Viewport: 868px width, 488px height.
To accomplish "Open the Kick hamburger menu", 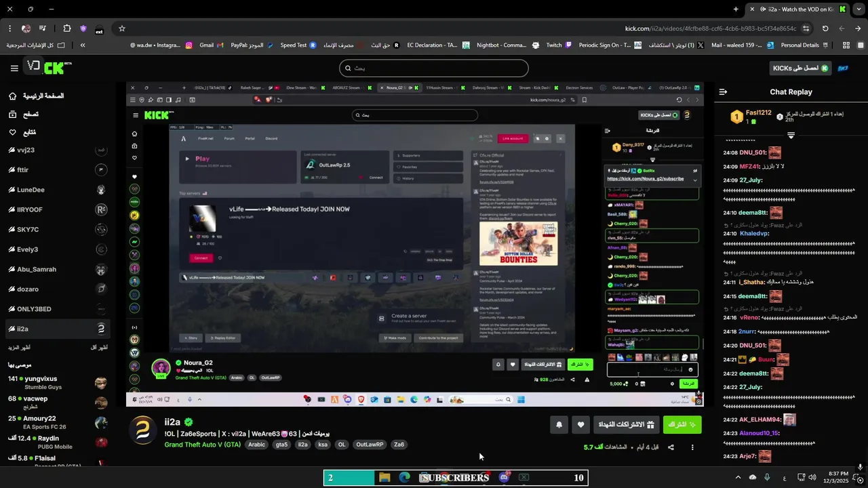I will [x=14, y=68].
